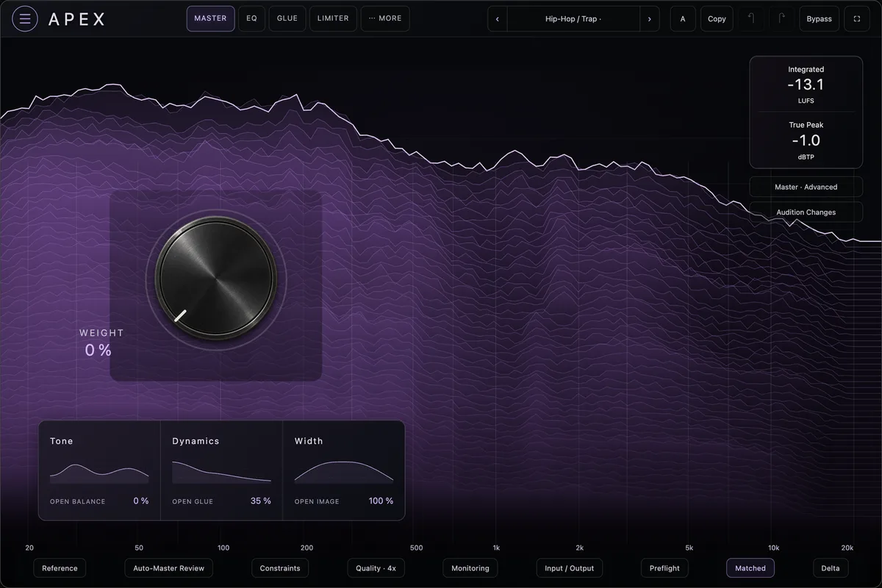Toggle the Delta listen button
882x588 pixels.
(x=831, y=568)
